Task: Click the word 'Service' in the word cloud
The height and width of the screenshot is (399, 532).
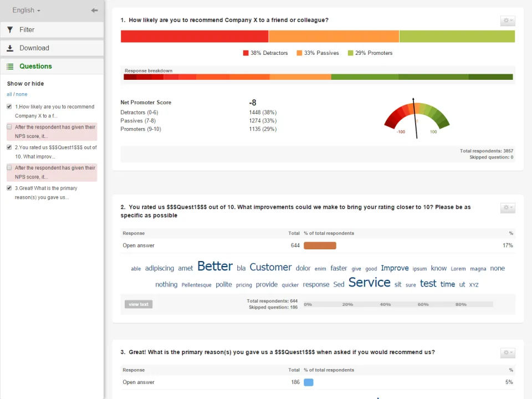Action: tap(370, 283)
